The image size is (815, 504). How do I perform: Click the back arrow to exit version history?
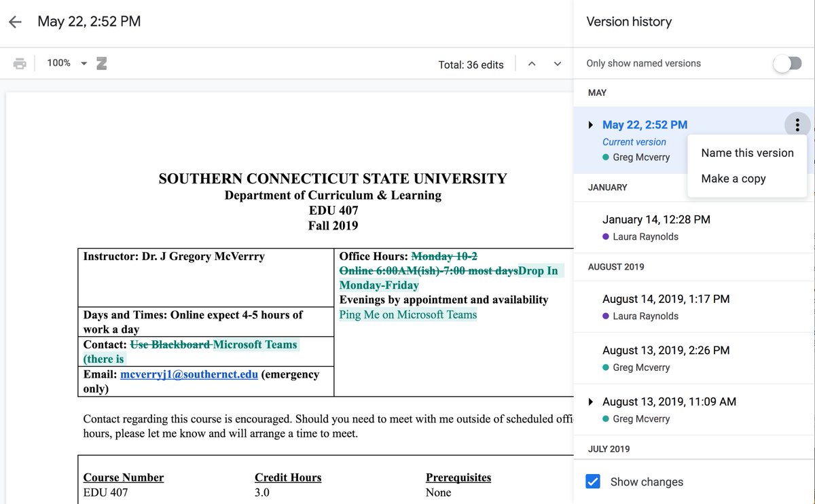click(x=15, y=22)
